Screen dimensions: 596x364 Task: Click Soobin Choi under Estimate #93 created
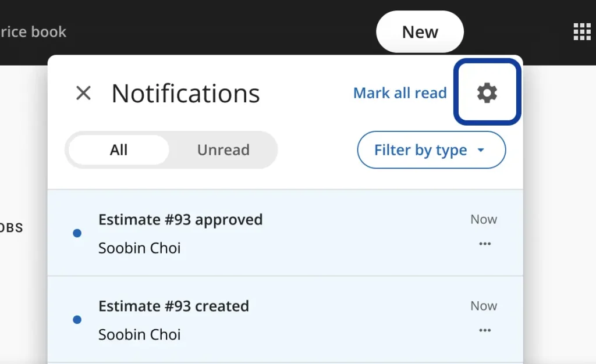click(x=140, y=335)
